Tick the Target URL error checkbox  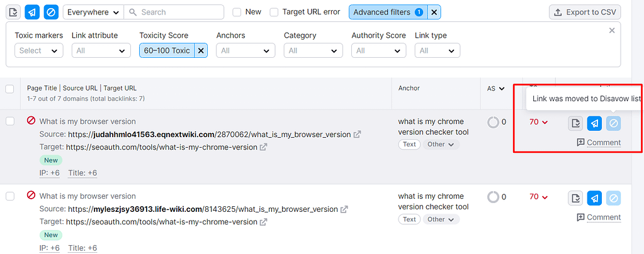click(274, 13)
